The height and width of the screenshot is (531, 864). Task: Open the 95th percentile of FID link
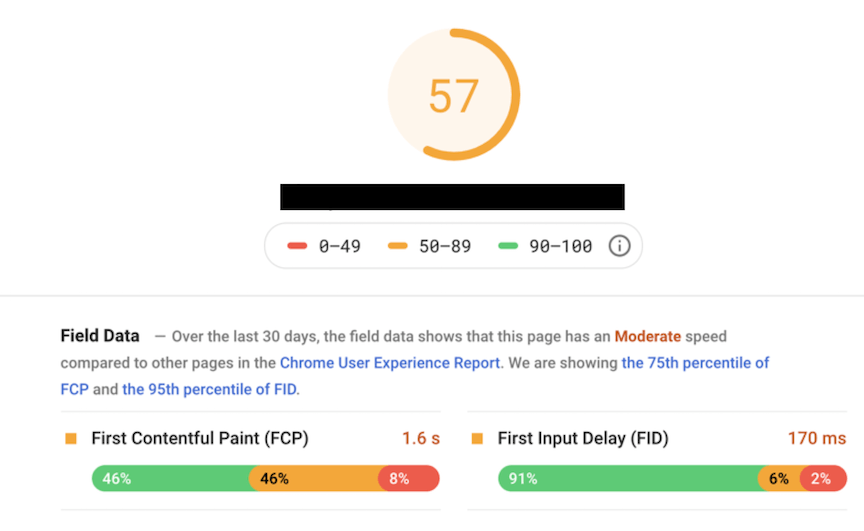coord(209,389)
